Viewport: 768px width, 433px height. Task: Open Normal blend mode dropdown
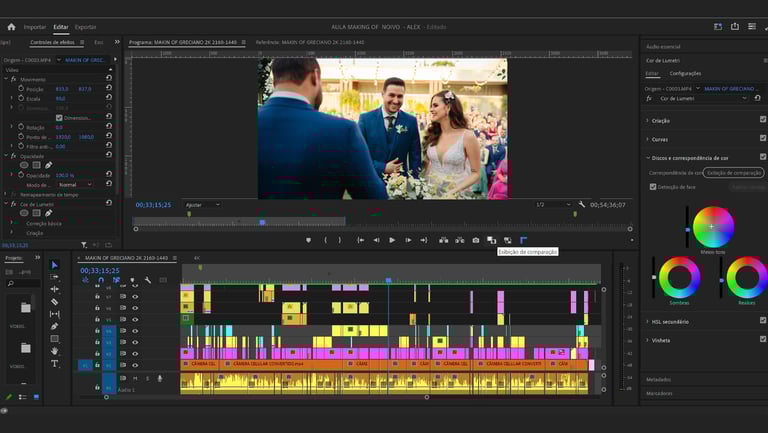(75, 185)
